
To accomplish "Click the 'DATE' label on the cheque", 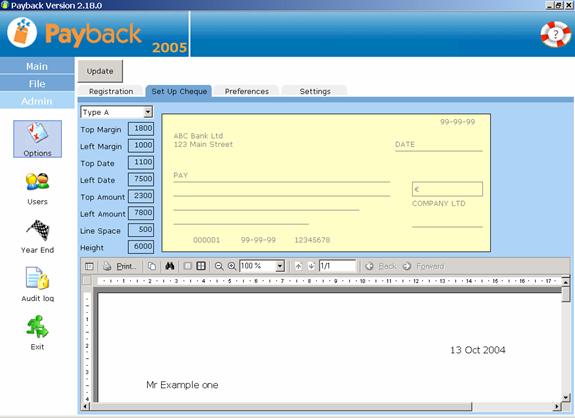I will click(405, 144).
